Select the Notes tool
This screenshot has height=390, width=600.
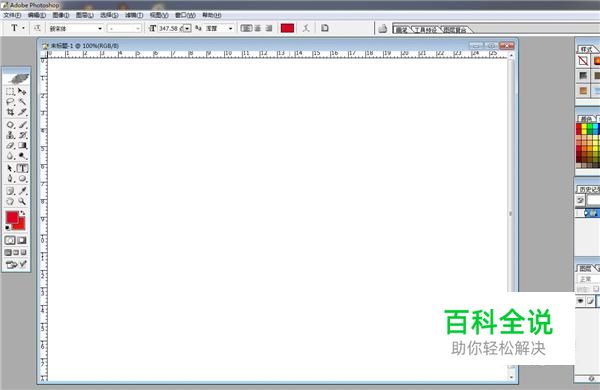pyautogui.click(x=10, y=191)
